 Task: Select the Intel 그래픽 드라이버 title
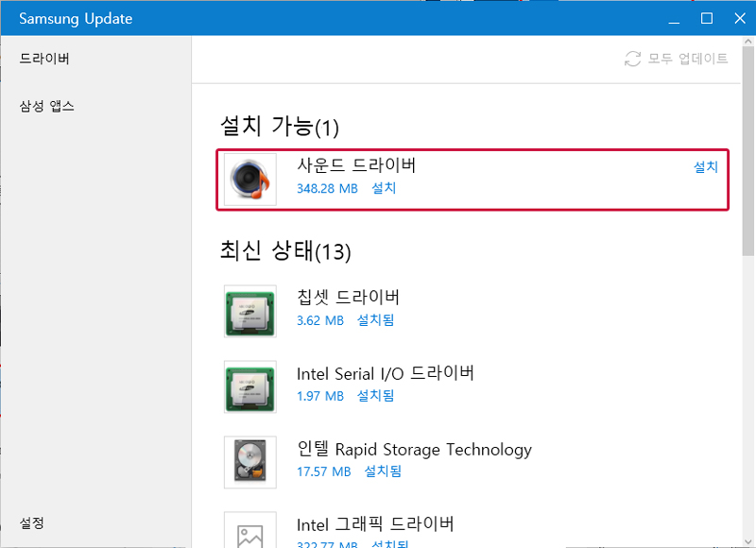pos(375,524)
